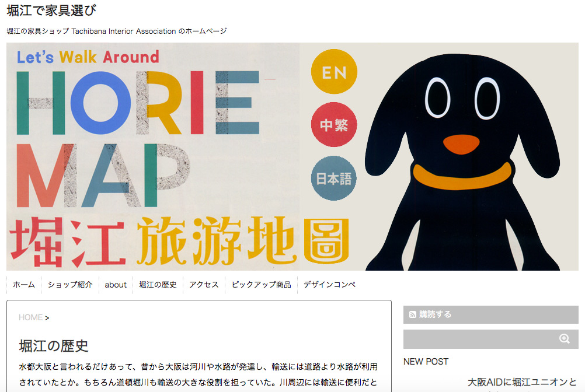This screenshot has width=585, height=392.
Task: Select 堀江の歴史 in navigation bar
Action: (x=158, y=285)
